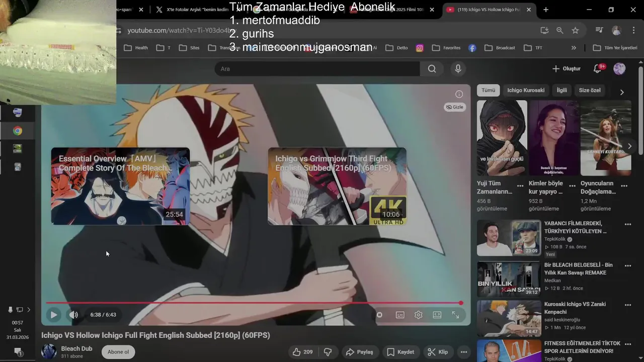Create a clip using Klip button
The image size is (644, 362).
[437, 352]
